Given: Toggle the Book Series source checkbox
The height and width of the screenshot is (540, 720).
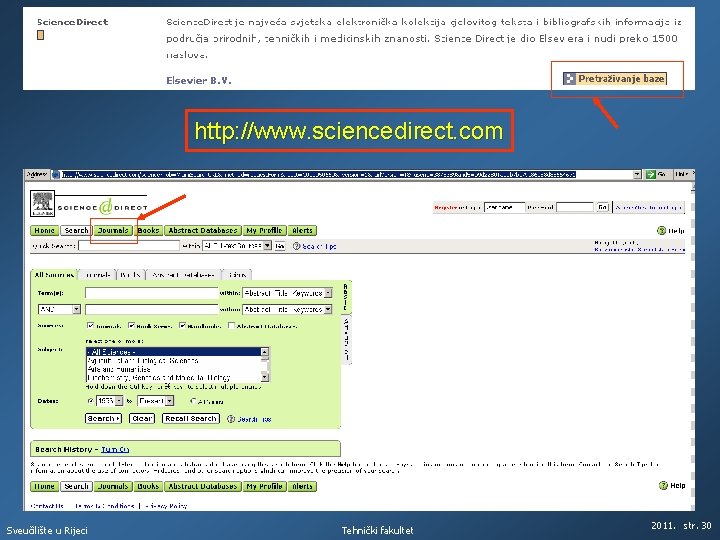Looking at the screenshot, I should pyautogui.click(x=131, y=326).
